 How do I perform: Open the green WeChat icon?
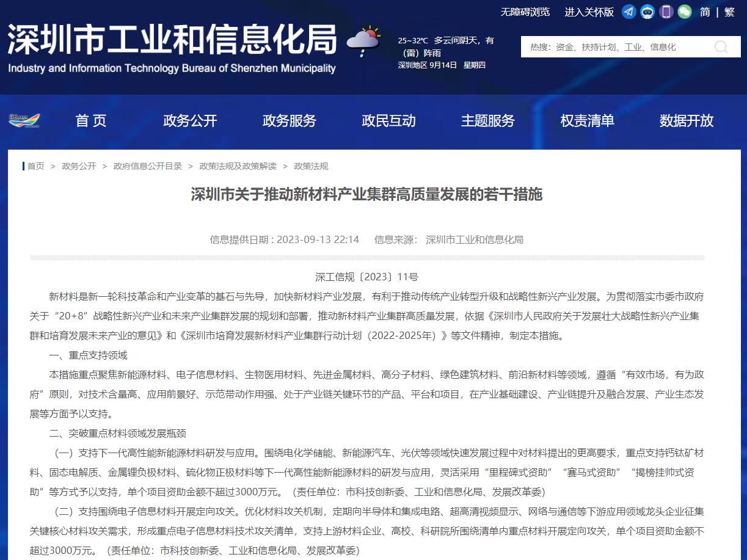coord(685,12)
